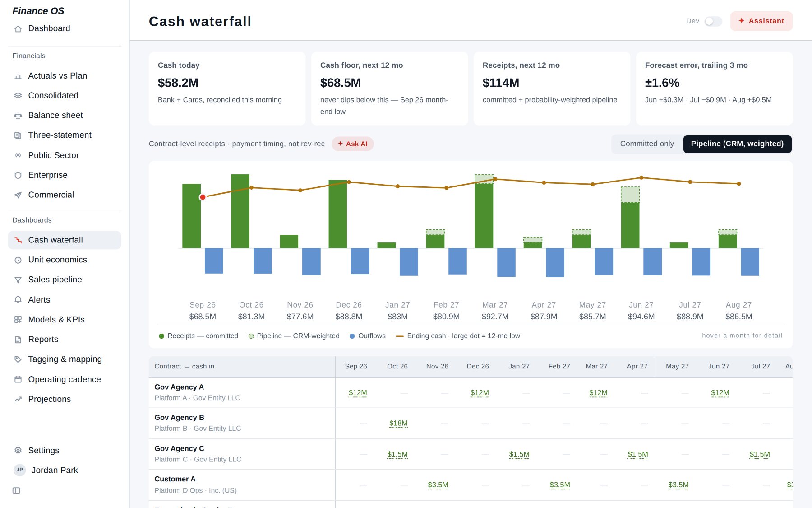Go to Projections

tap(65, 399)
